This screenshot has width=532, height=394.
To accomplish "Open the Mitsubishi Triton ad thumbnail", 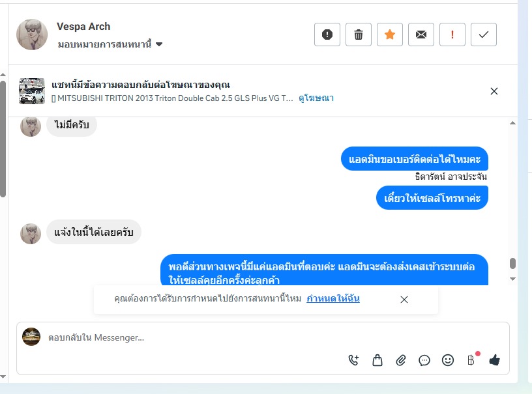I will click(32, 91).
